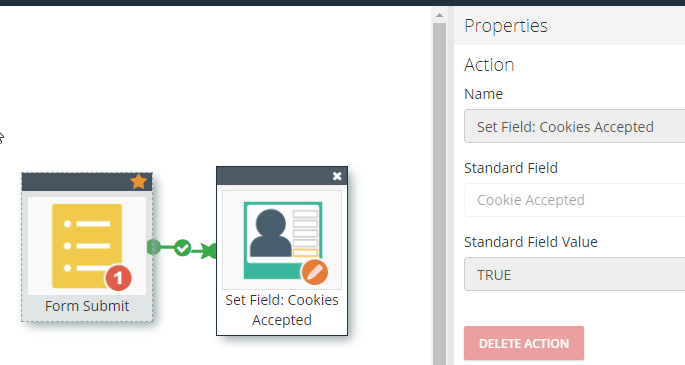Click the green checkmark on the connector
Image resolution: width=685 pixels, height=365 pixels.
point(182,248)
